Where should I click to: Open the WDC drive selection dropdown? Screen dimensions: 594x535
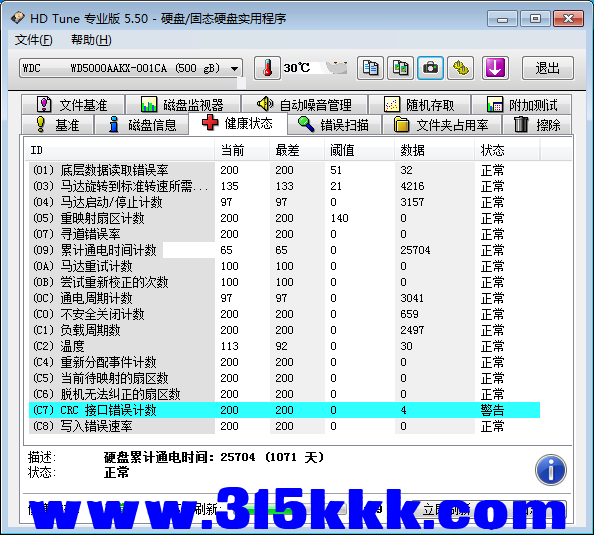131,68
